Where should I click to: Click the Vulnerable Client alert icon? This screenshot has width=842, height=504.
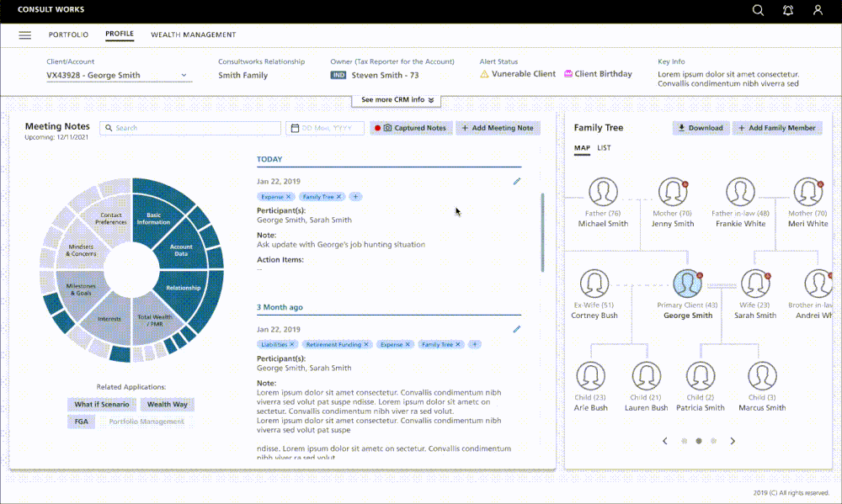(x=484, y=74)
